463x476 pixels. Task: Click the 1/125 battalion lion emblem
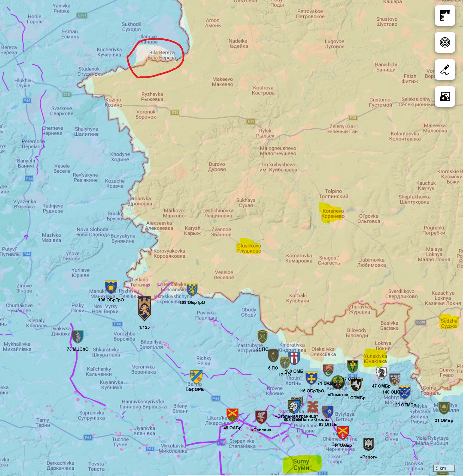pos(144,309)
